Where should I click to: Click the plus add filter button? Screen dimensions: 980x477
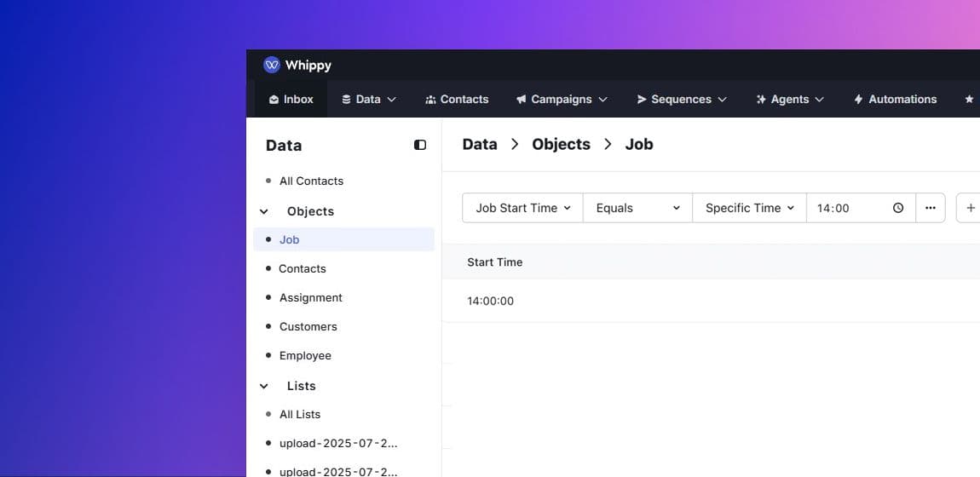click(970, 208)
